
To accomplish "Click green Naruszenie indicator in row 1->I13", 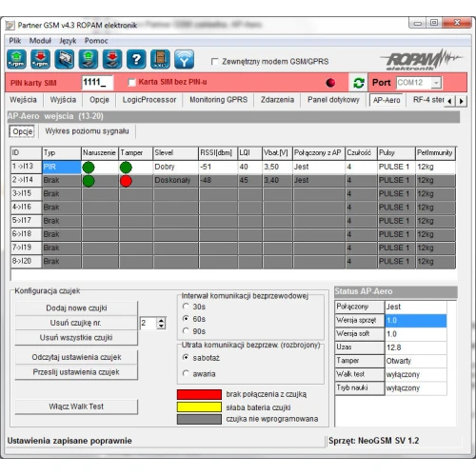I will point(89,168).
